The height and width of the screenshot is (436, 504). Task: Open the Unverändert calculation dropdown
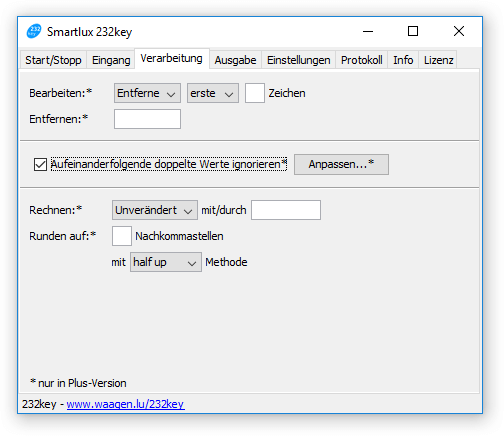pyautogui.click(x=155, y=210)
